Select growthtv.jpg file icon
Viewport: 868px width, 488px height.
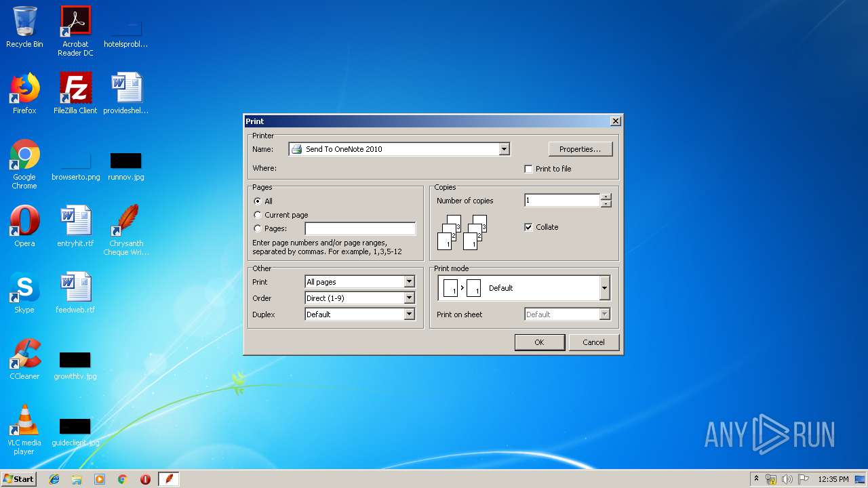(75, 366)
